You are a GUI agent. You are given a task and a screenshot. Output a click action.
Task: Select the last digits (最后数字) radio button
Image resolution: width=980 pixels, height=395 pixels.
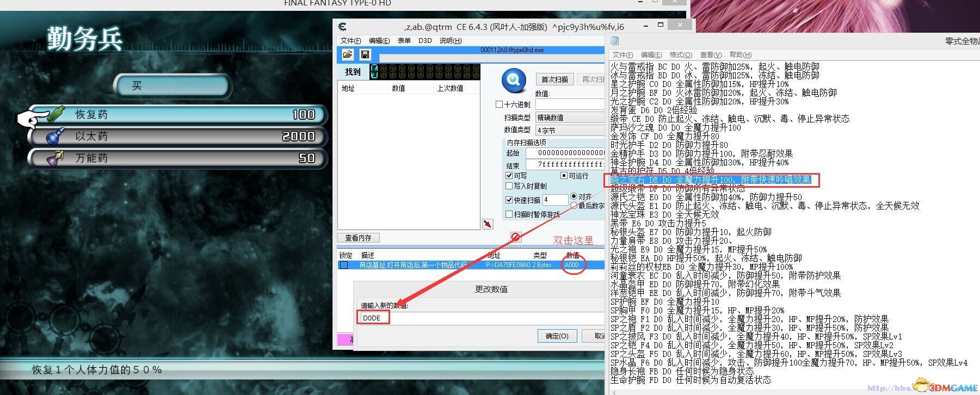pos(574,206)
